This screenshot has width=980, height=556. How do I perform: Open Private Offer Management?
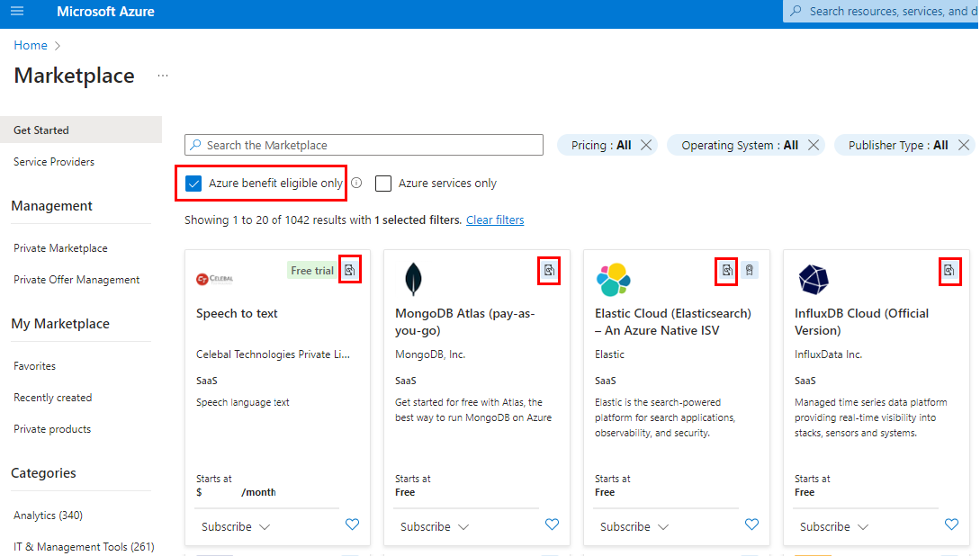tap(76, 280)
